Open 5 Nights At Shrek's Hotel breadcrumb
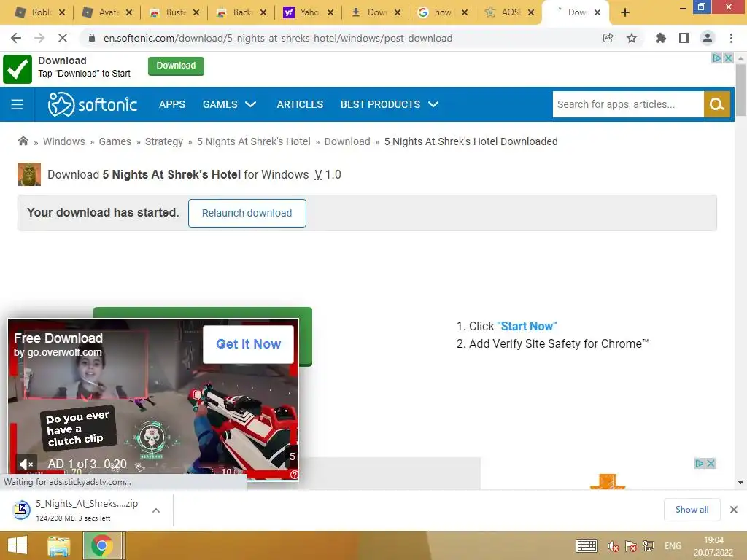The height and width of the screenshot is (560, 747). pyautogui.click(x=253, y=141)
